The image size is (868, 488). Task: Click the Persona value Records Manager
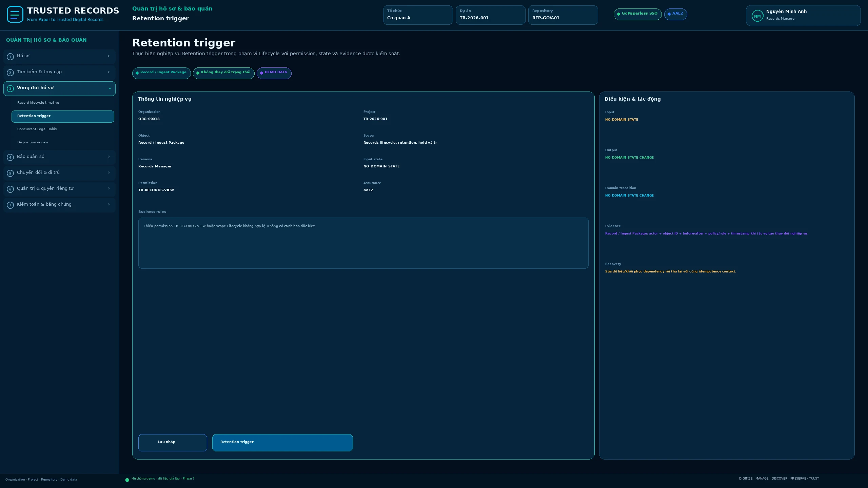coord(155,166)
